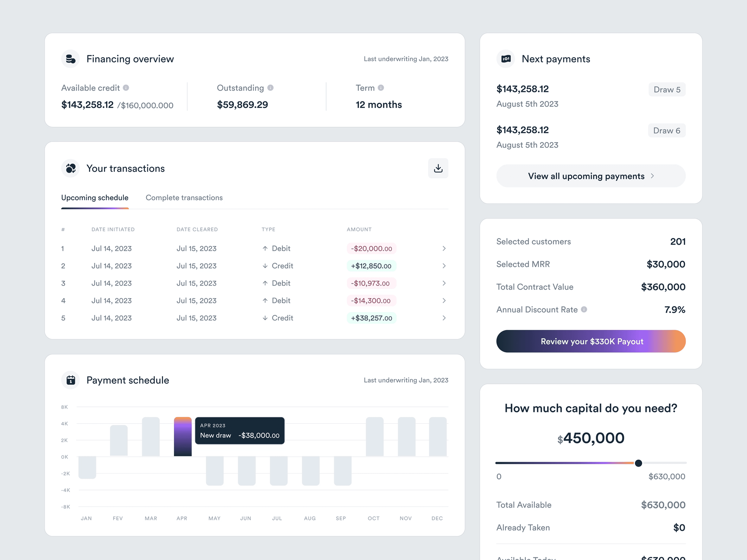Click the Term info icon
This screenshot has height=560, width=747.
coord(381,88)
